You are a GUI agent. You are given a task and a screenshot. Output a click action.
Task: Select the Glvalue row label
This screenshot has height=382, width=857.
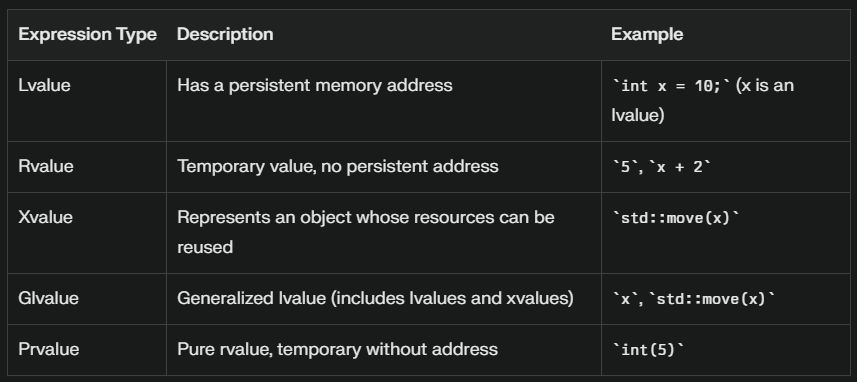48,298
